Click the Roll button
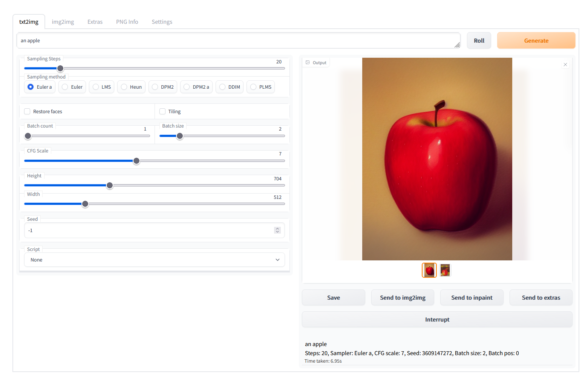The height and width of the screenshot is (377, 588). click(479, 40)
